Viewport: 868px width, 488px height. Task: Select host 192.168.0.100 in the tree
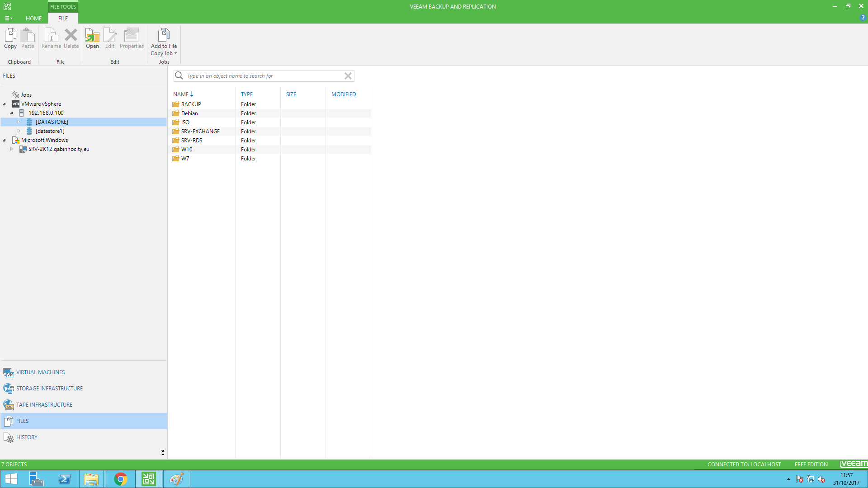pyautogui.click(x=46, y=113)
